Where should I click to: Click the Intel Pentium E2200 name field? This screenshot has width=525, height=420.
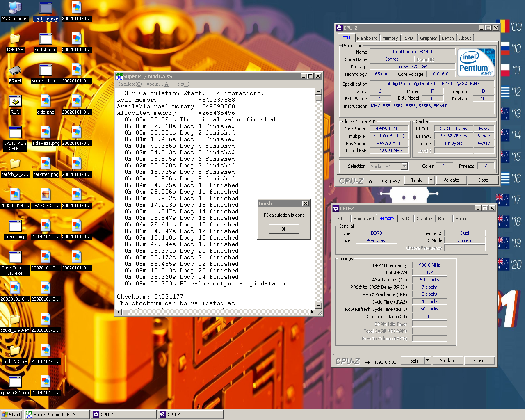click(x=412, y=52)
